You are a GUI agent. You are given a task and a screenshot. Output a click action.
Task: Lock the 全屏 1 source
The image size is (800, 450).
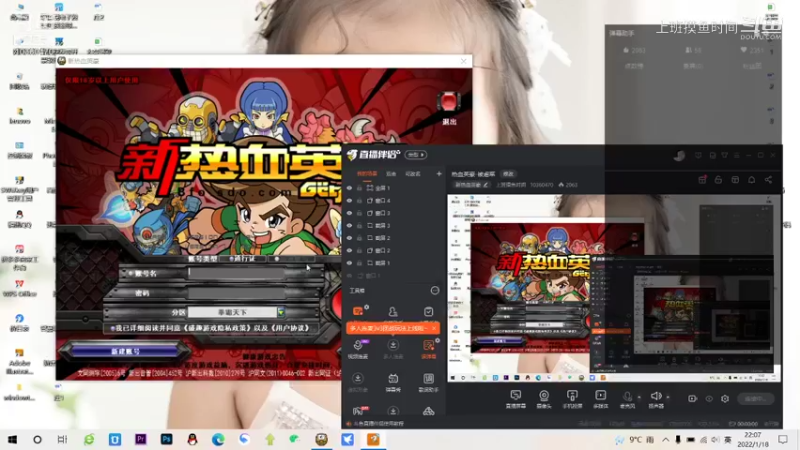tap(359, 188)
